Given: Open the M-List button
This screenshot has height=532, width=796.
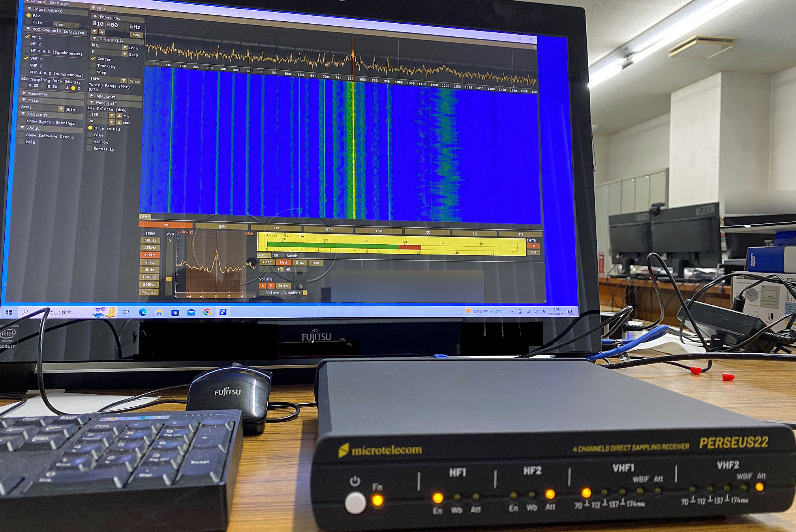Looking at the screenshot, I should [148, 292].
